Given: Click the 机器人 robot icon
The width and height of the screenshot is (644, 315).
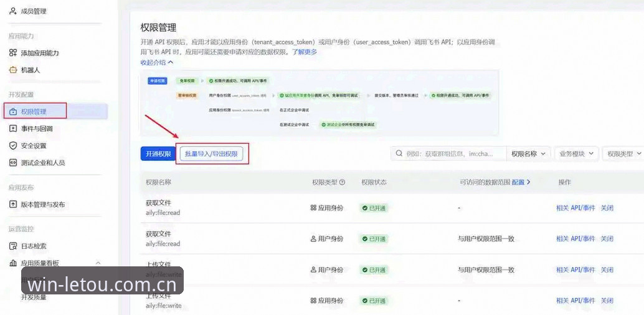Looking at the screenshot, I should point(13,70).
